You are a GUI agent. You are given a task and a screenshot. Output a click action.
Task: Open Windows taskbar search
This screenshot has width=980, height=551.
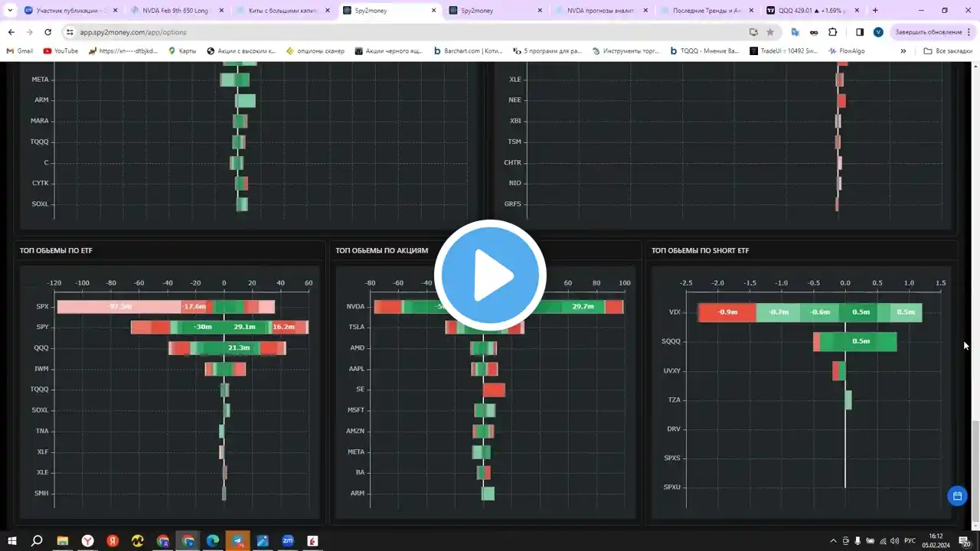coord(37,541)
